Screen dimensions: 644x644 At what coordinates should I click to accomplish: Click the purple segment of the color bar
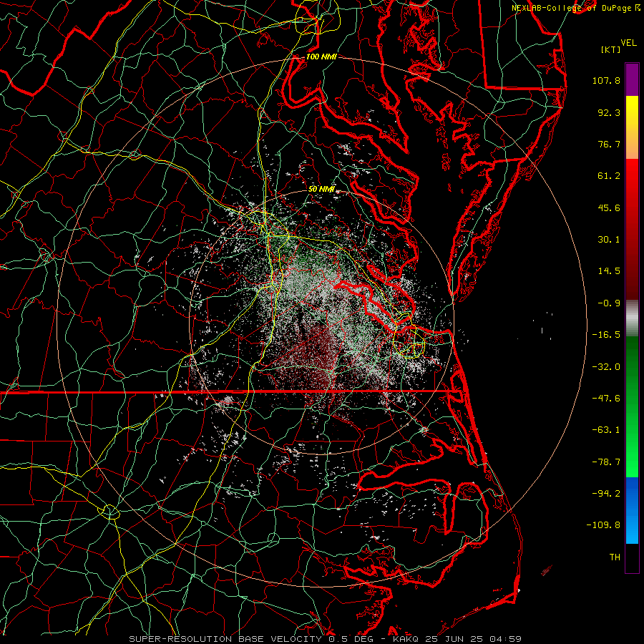point(632,80)
